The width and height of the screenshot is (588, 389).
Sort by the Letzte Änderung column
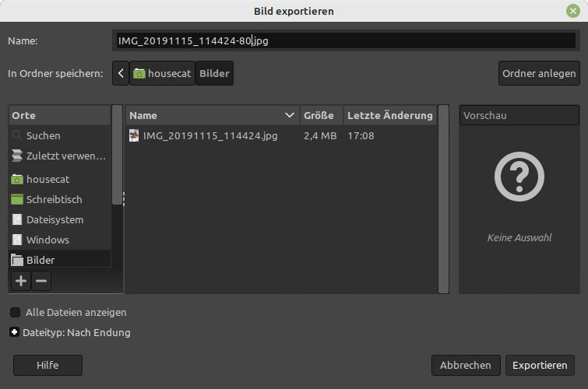coord(389,115)
